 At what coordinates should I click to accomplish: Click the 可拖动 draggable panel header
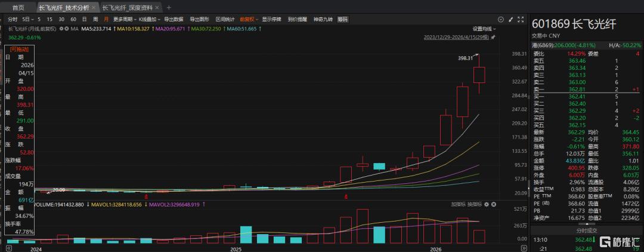(18, 48)
